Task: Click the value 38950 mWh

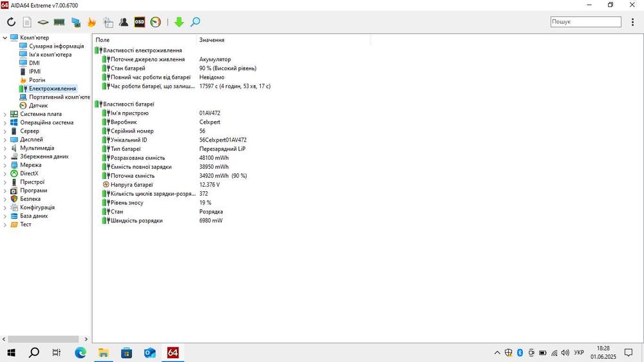Action: tap(214, 167)
